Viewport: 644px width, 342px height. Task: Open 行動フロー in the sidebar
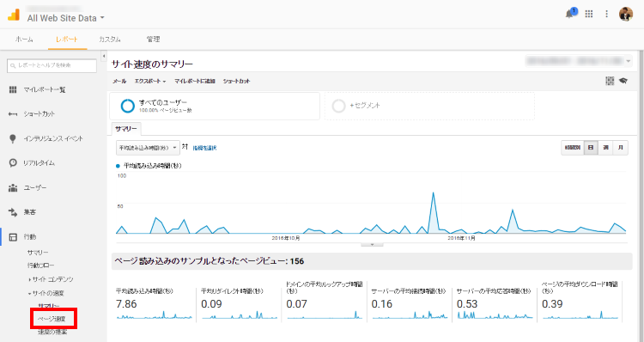coord(40,266)
